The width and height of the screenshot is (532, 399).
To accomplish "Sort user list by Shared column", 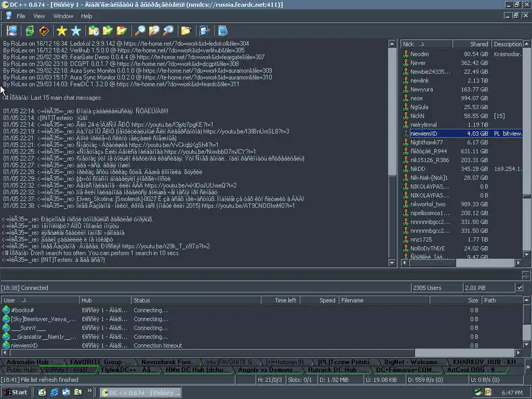I will 472,44.
